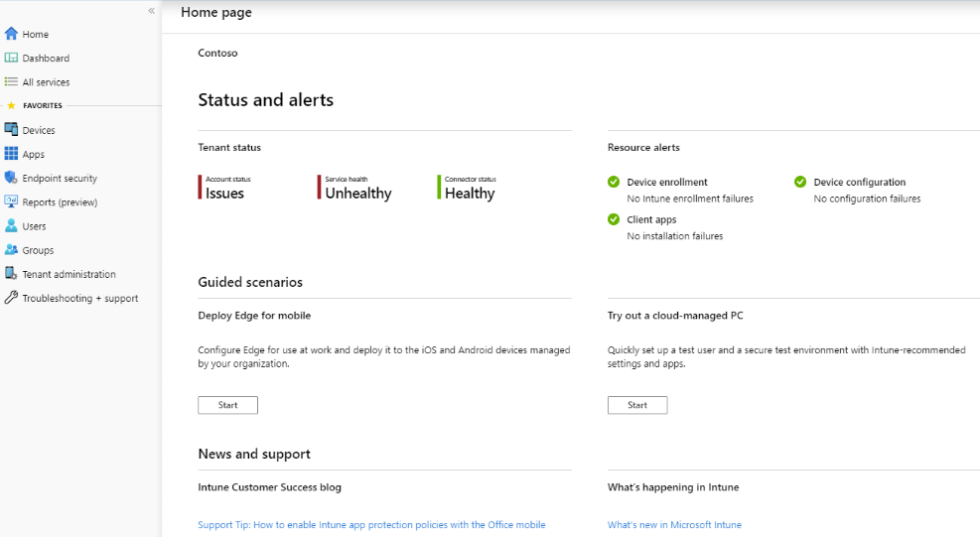
Task: Click the Favorites star icon
Action: click(11, 105)
